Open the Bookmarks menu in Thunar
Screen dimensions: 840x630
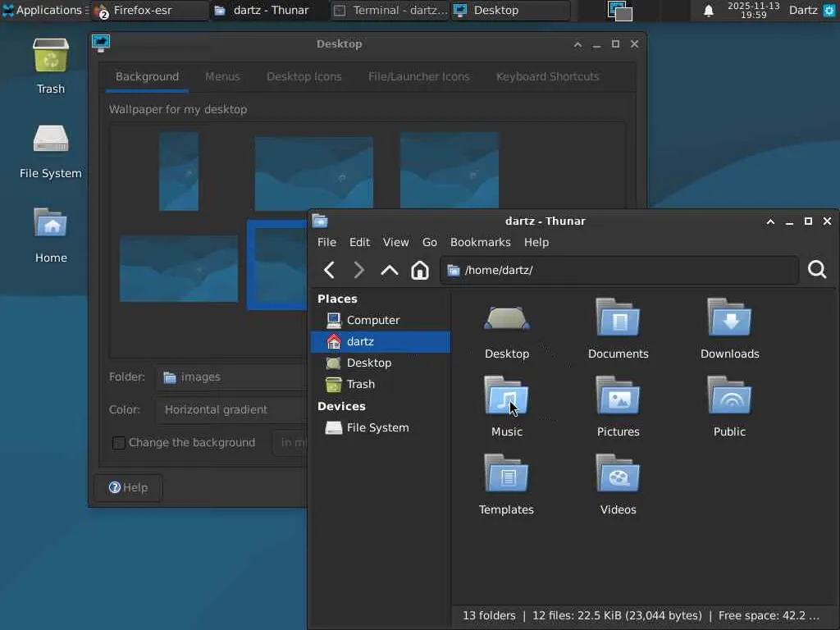coord(480,242)
